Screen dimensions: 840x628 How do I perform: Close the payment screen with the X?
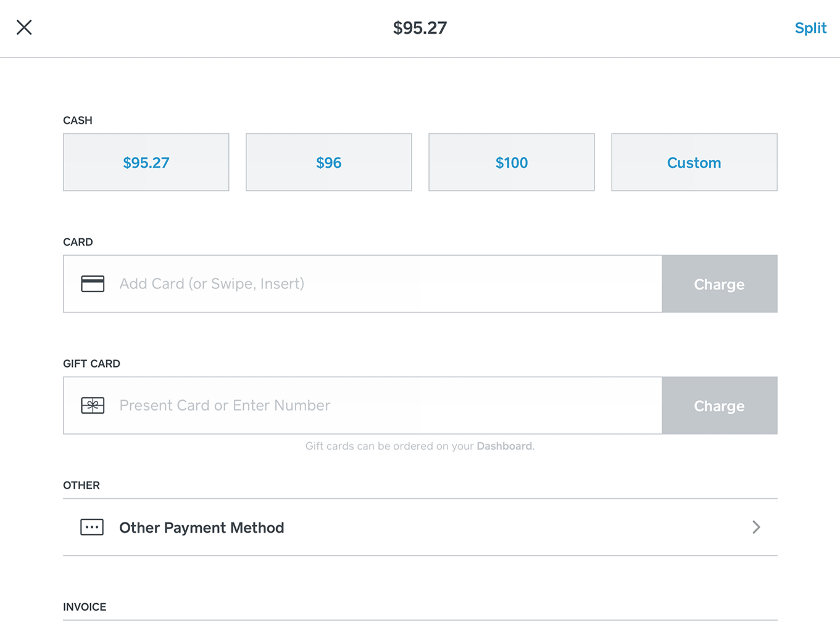(x=24, y=27)
